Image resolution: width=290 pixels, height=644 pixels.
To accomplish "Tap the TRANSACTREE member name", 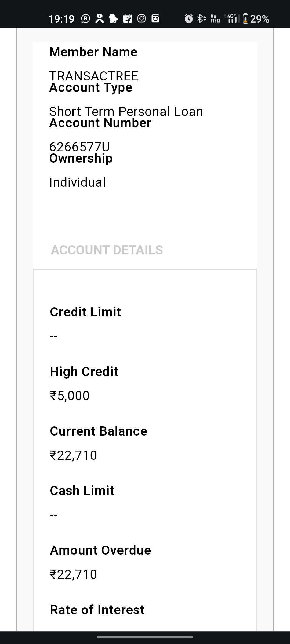I will 94,76.
